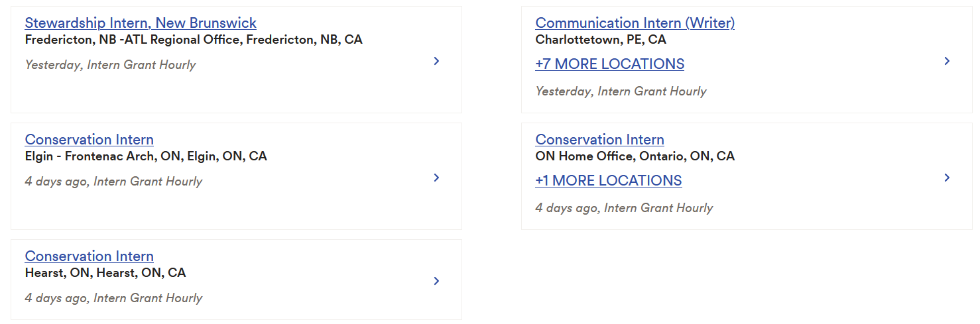This screenshot has height=324, width=980.
Task: Click the Fredericton, NB -ATL Regional Office location text
Action: pos(193,40)
